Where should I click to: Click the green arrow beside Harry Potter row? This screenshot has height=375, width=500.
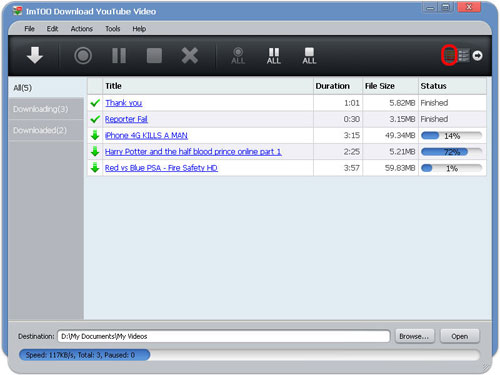(95, 152)
